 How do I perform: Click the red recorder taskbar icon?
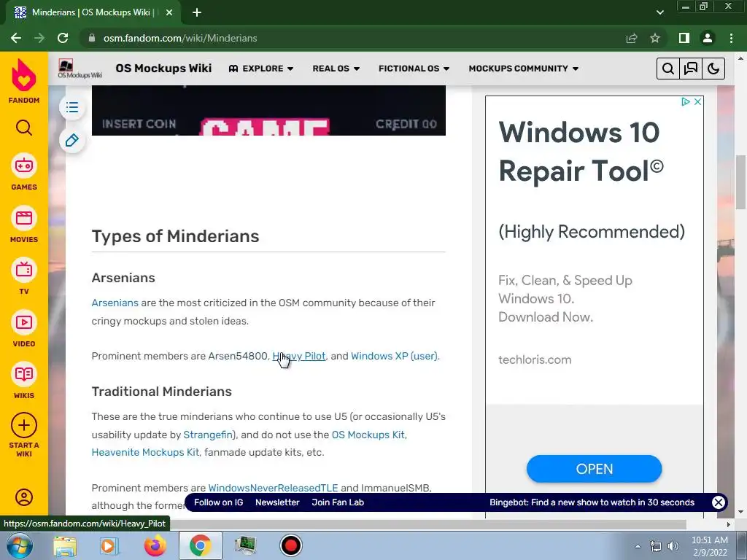coord(290,545)
